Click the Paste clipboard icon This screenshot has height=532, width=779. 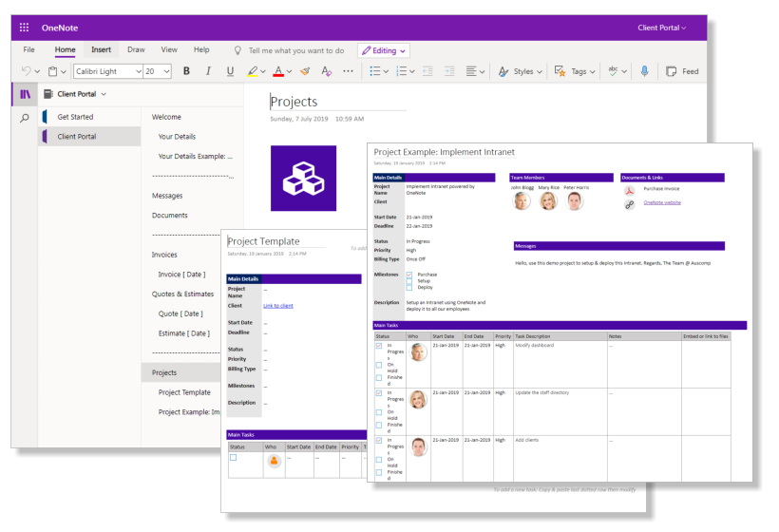tap(52, 71)
